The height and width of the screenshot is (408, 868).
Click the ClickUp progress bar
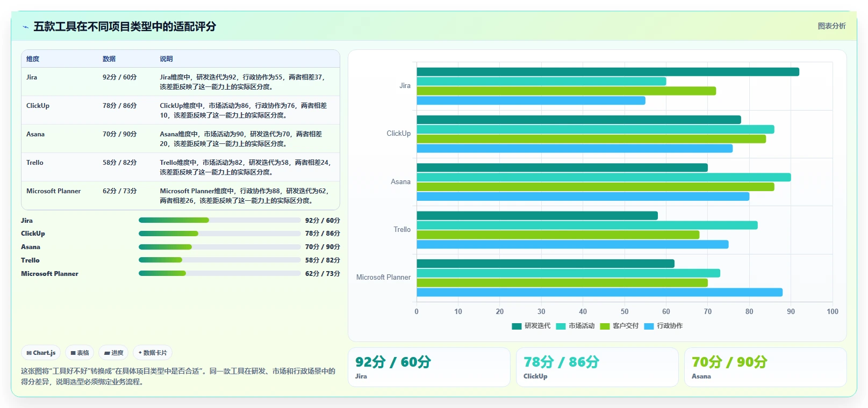[220, 234]
